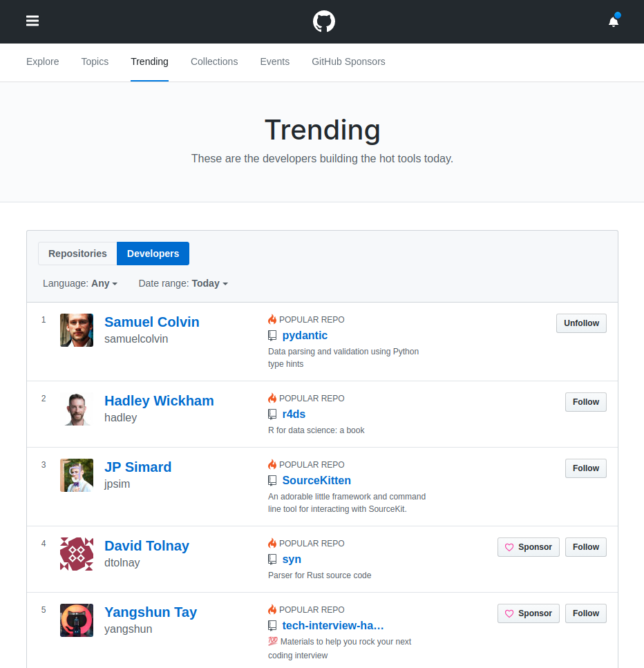Image resolution: width=644 pixels, height=668 pixels.
Task: Open the pydantic repository link
Action: point(305,336)
